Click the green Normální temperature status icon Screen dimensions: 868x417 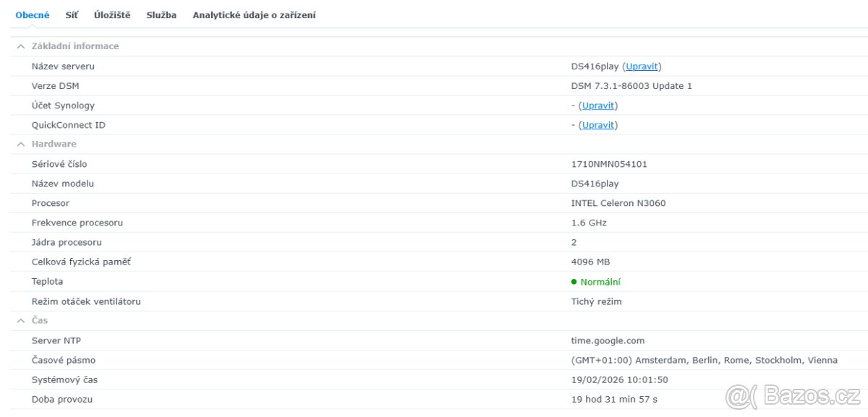[x=575, y=281]
